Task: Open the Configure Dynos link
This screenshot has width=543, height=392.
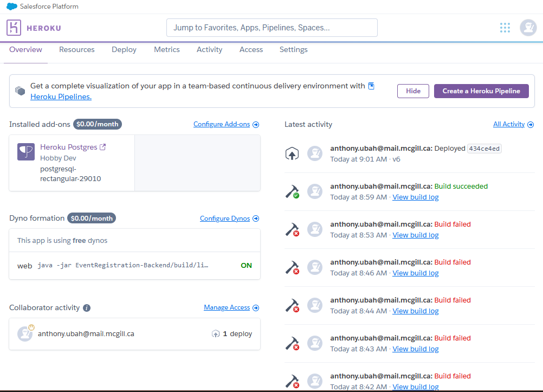Action: coord(225,219)
